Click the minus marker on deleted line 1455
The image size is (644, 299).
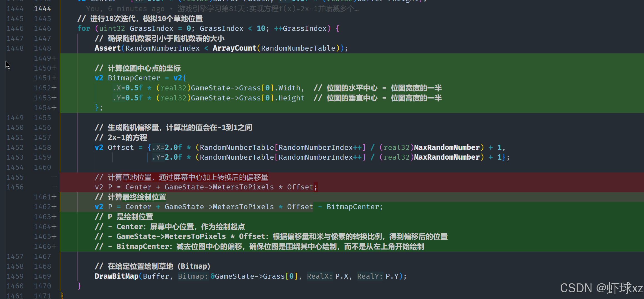(54, 177)
